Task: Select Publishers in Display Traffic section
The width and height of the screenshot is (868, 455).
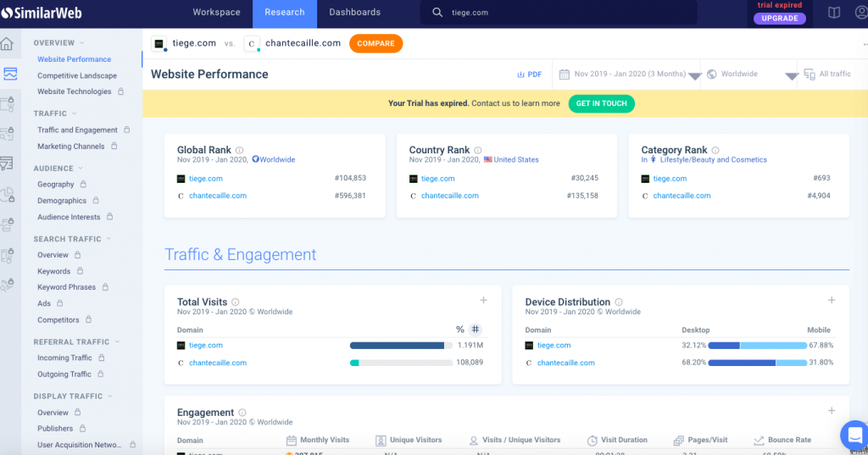Action: [55, 429]
